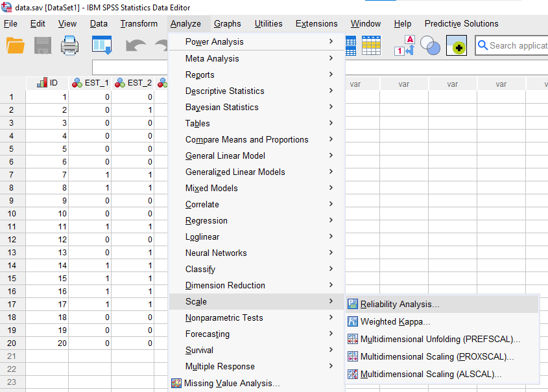Open the Utilities menu
Viewport: 548px width, 392px height.
268,23
